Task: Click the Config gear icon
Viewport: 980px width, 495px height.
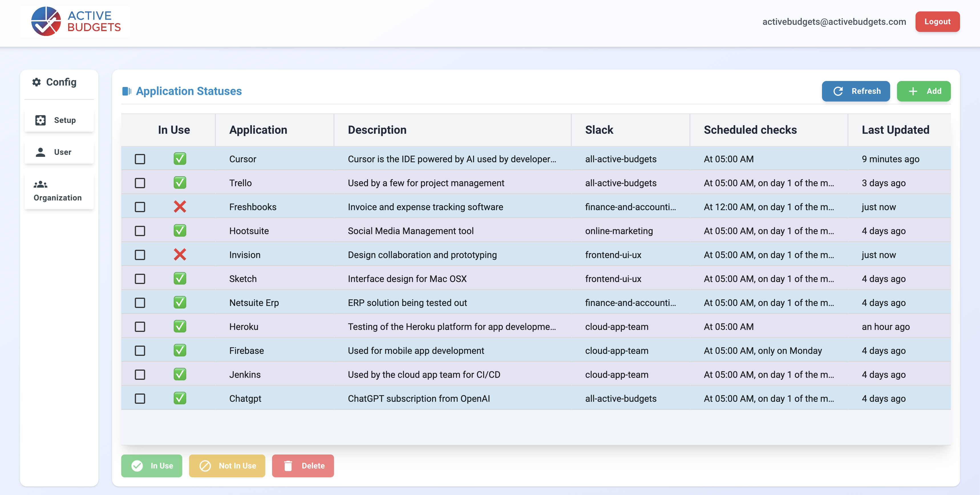Action: tap(37, 82)
